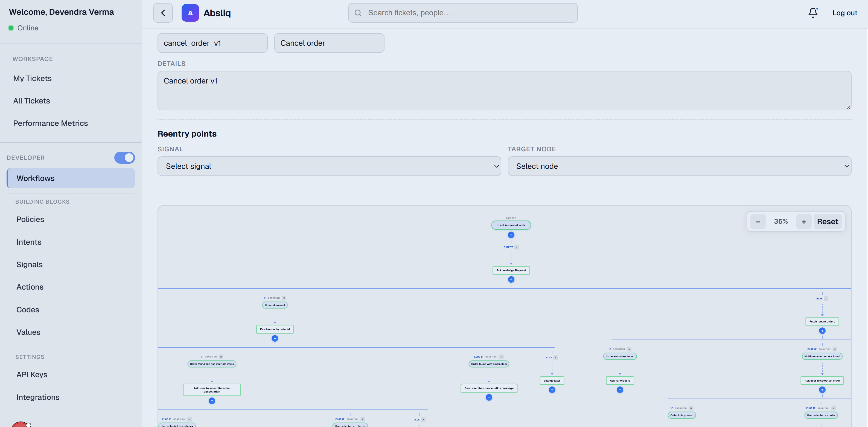Open Values page
The width and height of the screenshot is (868, 427).
point(28,332)
